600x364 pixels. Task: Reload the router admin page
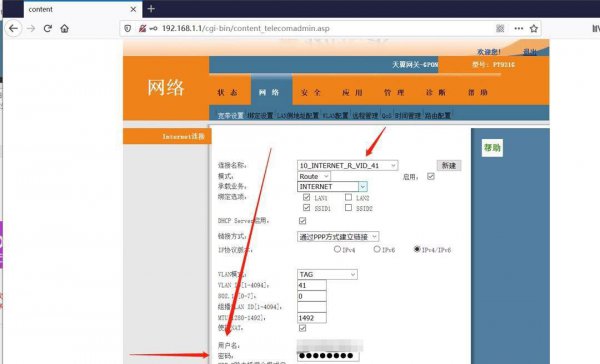point(47,28)
